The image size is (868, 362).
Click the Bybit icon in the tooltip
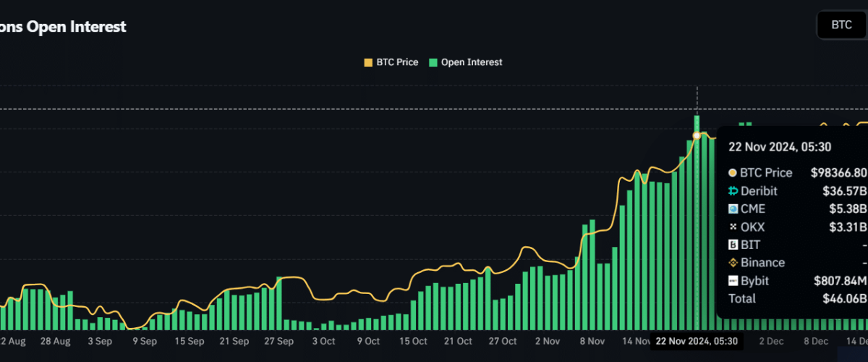coord(733,281)
